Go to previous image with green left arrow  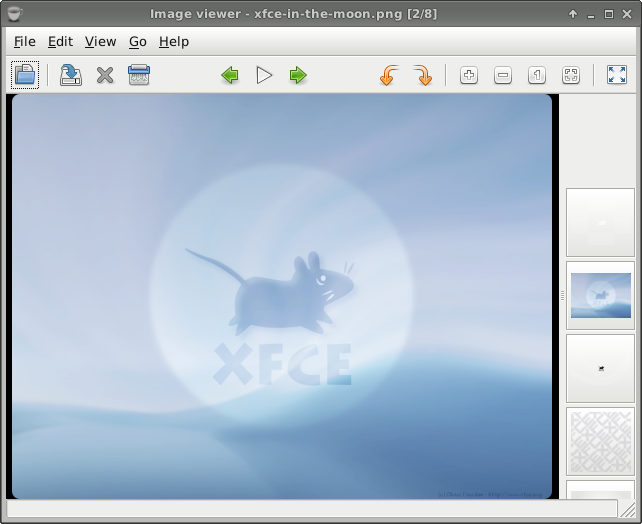(x=230, y=75)
